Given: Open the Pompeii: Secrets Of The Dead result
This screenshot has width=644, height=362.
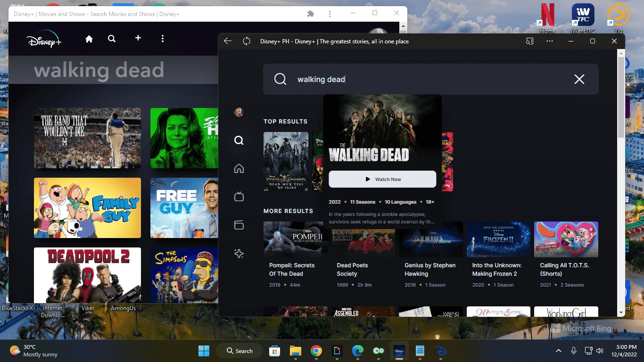Looking at the screenshot, I should 296,239.
